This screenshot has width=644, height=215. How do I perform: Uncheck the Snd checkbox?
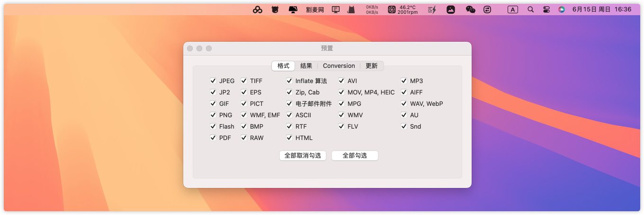(404, 126)
